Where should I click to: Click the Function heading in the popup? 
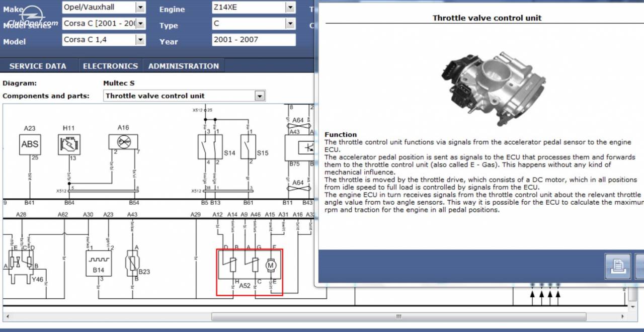pyautogui.click(x=341, y=135)
